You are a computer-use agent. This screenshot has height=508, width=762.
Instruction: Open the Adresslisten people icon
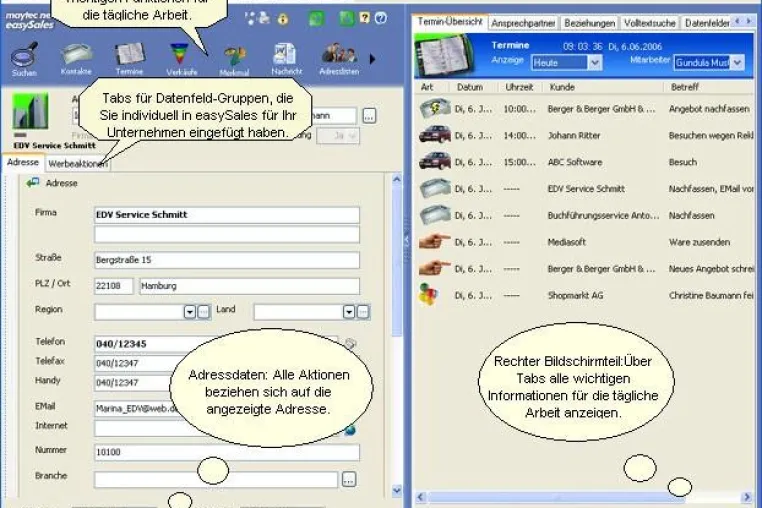pyautogui.click(x=339, y=59)
